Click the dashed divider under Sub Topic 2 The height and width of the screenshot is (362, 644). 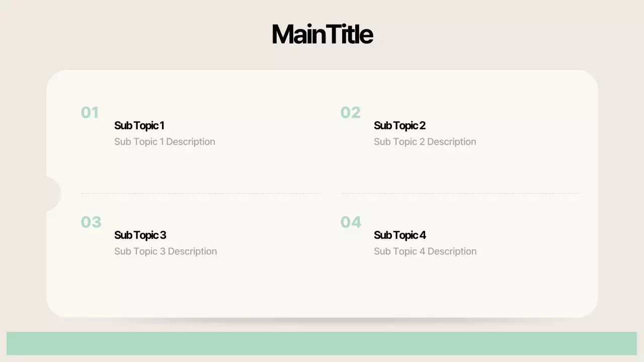click(461, 193)
